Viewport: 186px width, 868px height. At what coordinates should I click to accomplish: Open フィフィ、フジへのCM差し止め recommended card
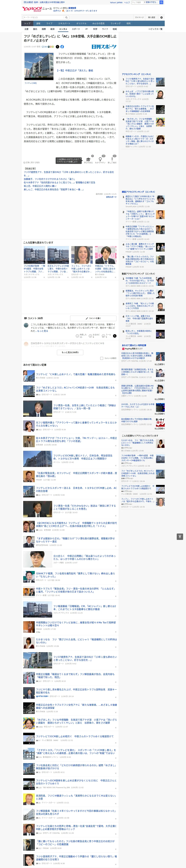tap(82, 262)
